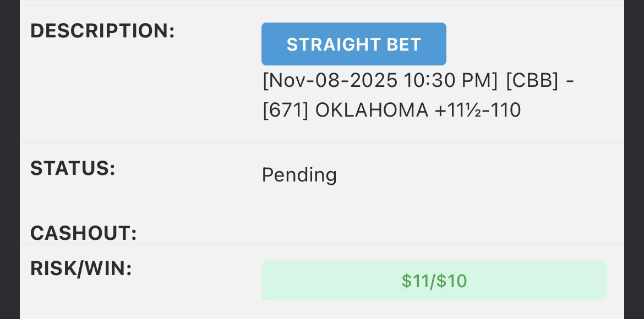
Task: Click the CASHOUT field label
Action: point(83,233)
